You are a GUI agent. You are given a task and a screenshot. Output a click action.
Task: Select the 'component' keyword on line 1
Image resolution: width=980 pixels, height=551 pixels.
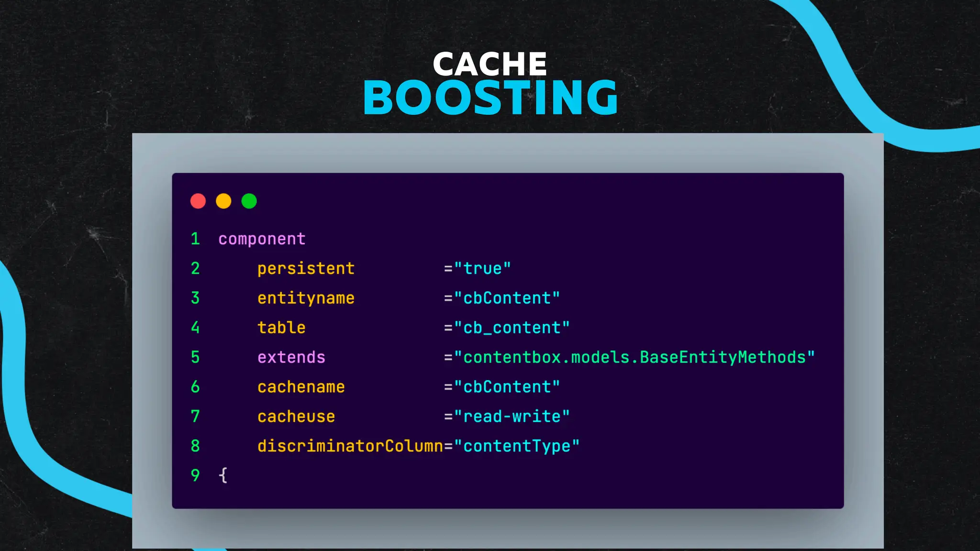click(262, 239)
